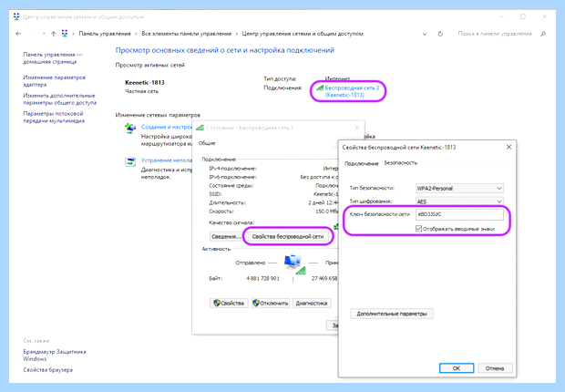Click the signal icon in status window title
Screen dimensions: 565x392
click(x=200, y=128)
